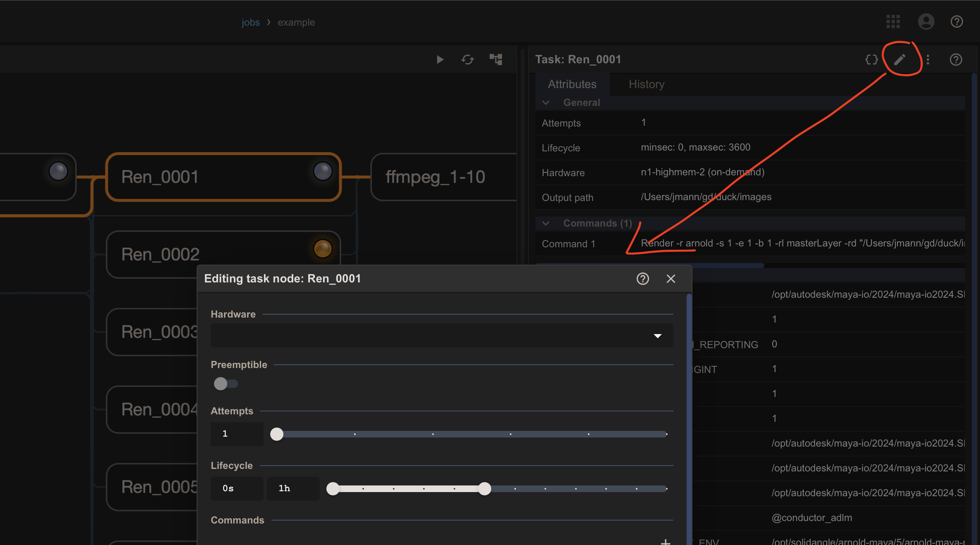This screenshot has width=980, height=545.
Task: Select the Ren_0004 node
Action: tap(152, 409)
